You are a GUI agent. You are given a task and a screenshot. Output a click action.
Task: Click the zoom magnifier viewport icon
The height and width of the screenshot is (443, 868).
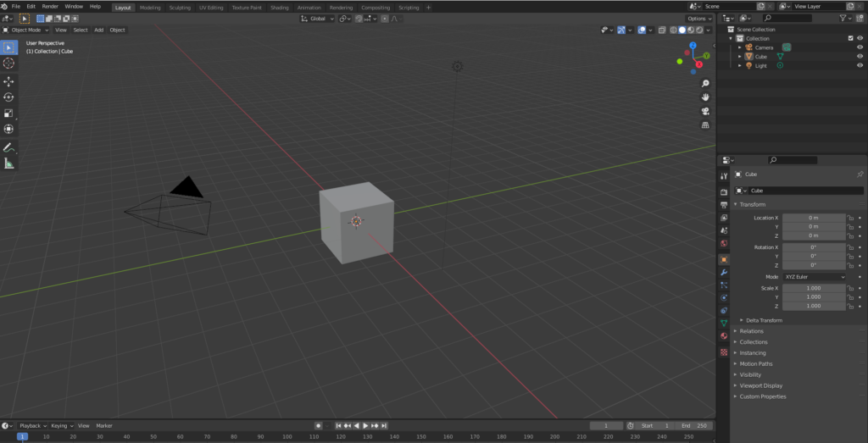pos(705,84)
